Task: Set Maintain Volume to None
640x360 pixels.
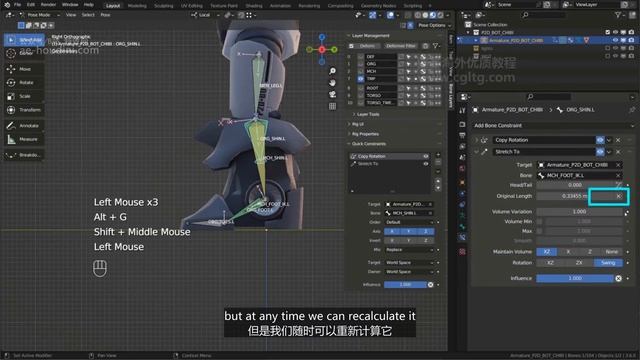Action: [x=611, y=252]
